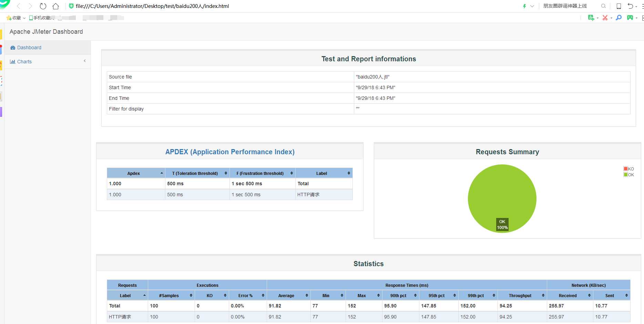644x324 pixels.
Task: Sort Statistics by #Samples column
Action: (171, 295)
